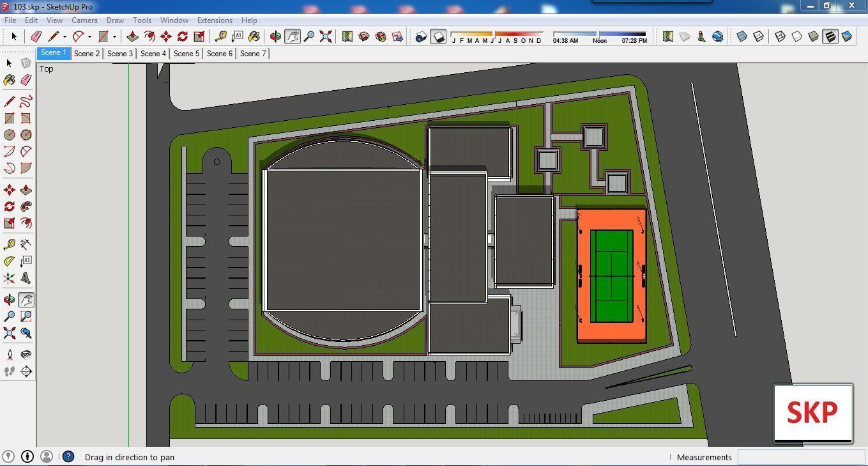Select the Dimension tool

(x=26, y=244)
